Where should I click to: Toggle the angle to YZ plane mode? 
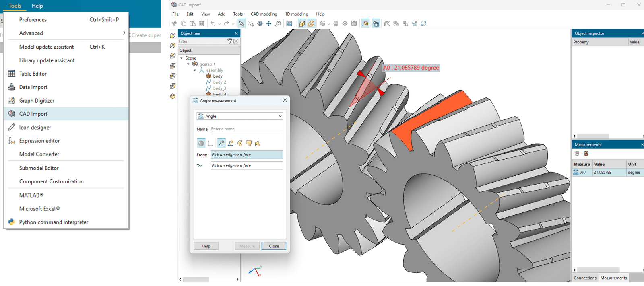point(258,143)
